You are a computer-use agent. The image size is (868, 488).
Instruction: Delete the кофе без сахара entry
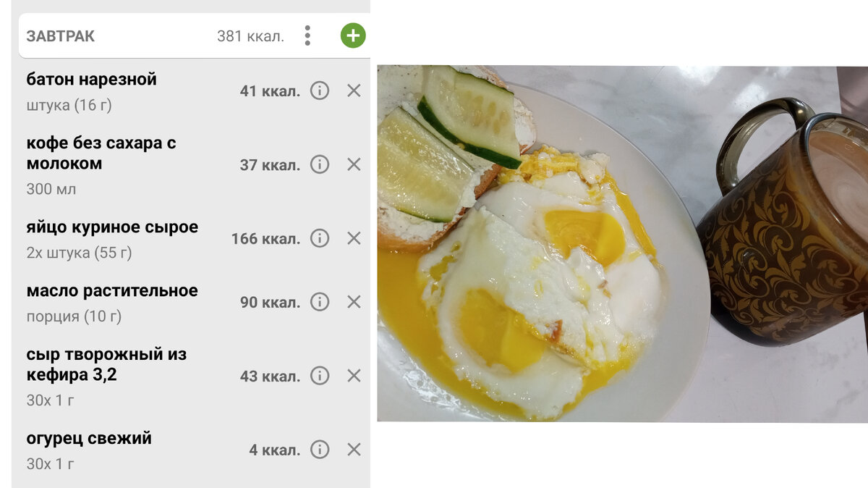[354, 164]
